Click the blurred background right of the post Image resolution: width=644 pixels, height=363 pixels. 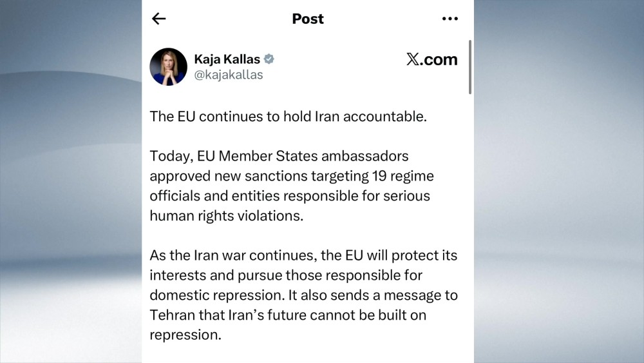point(559,181)
